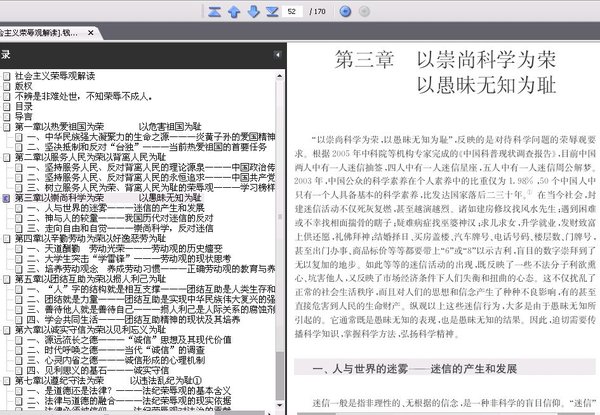Viewport: 600px width, 415px height.
Task: Open bookmark 不辨是非难处世，不知荣辱不成人
Action: coord(83,96)
